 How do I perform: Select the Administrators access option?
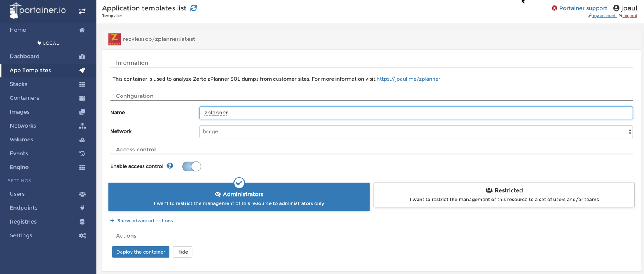pyautogui.click(x=239, y=197)
